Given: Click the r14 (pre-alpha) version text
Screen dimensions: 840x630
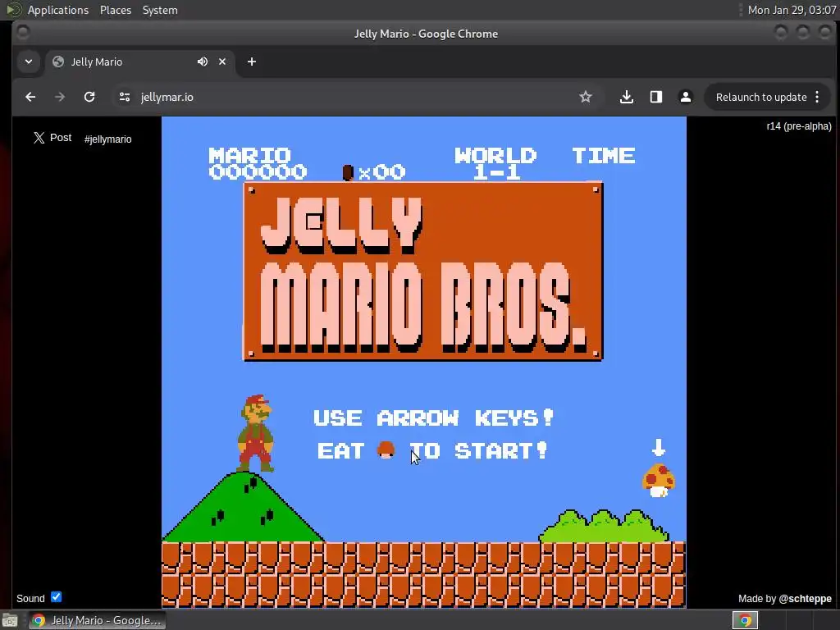Looking at the screenshot, I should [x=799, y=126].
